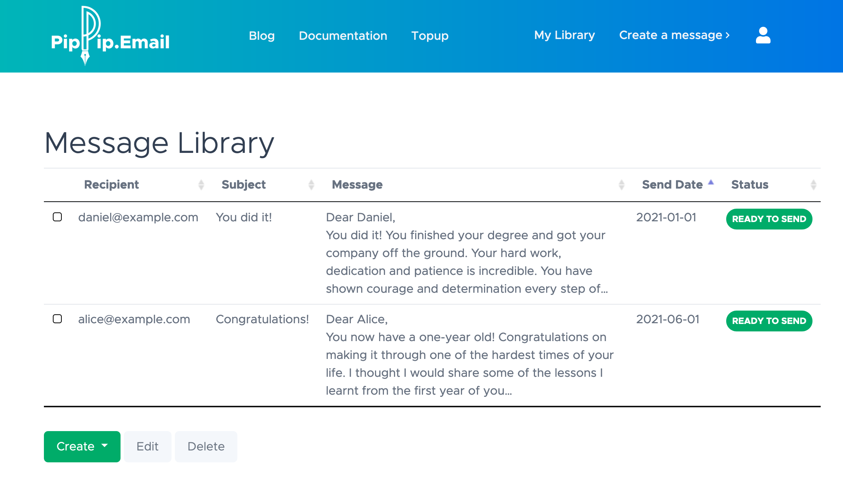Expand the green Create dropdown button
This screenshot has width=843, height=504.
82,446
